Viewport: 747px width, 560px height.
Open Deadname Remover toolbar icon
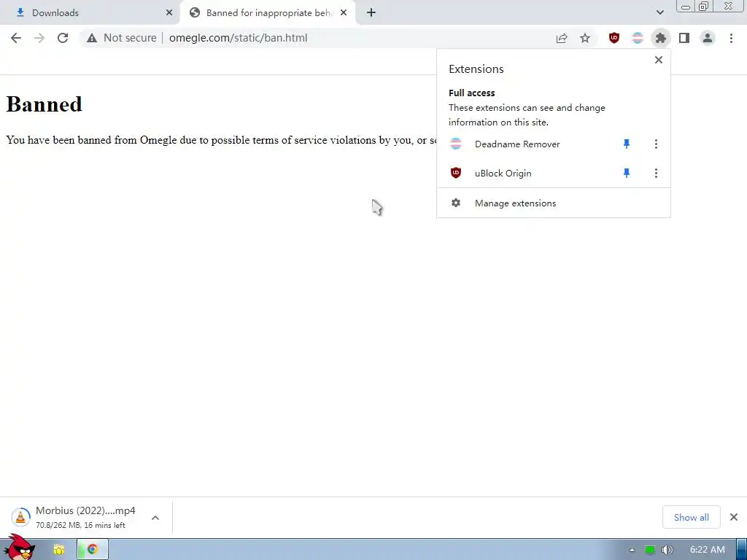638,38
